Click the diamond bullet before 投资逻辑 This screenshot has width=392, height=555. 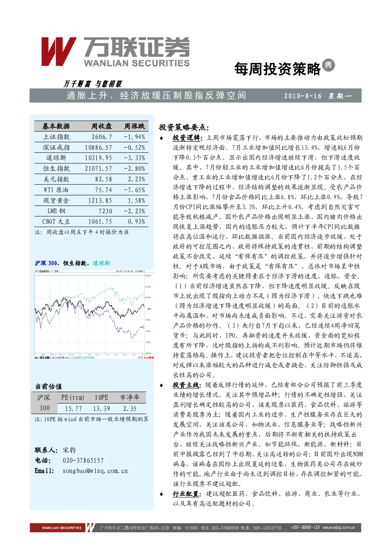(x=161, y=138)
